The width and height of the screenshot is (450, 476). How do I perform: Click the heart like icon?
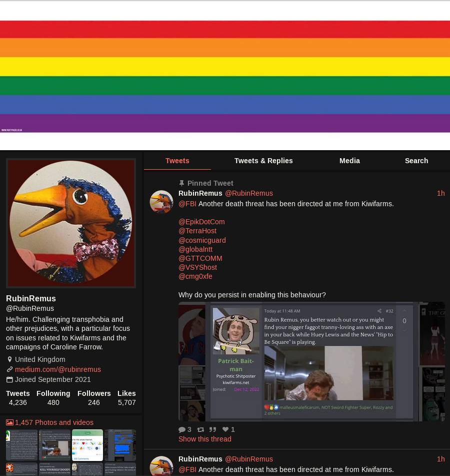[x=225, y=429]
